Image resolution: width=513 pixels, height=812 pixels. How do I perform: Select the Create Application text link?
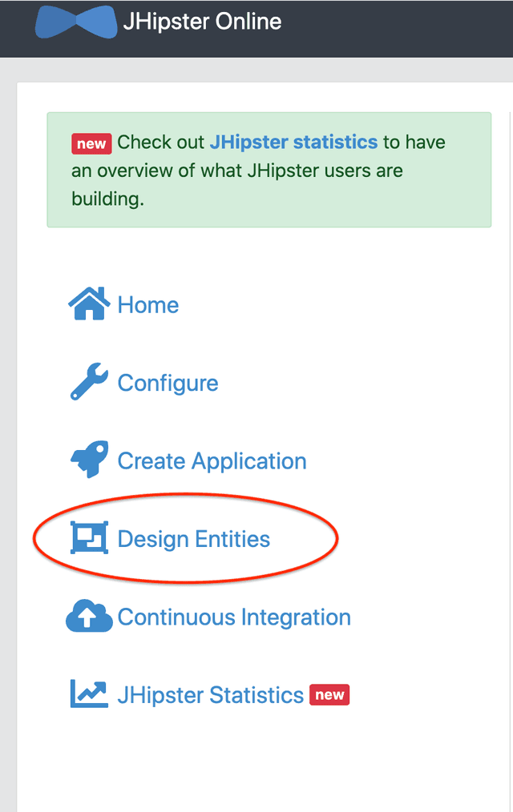click(x=212, y=461)
